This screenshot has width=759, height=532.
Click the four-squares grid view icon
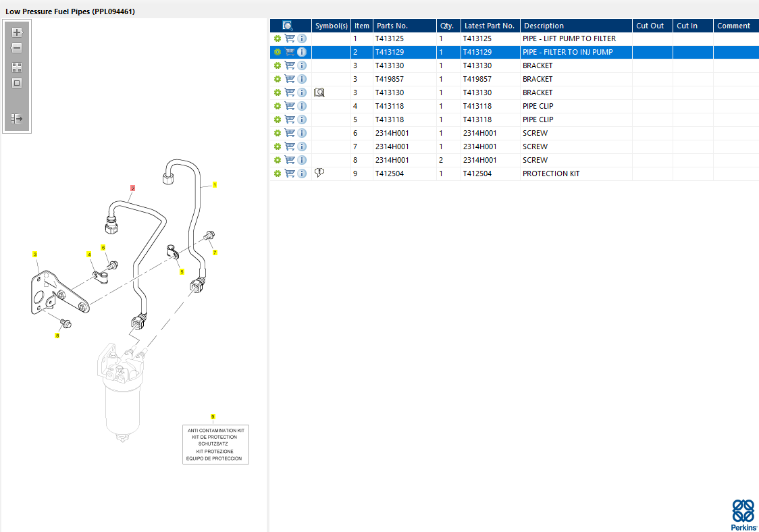[17, 68]
